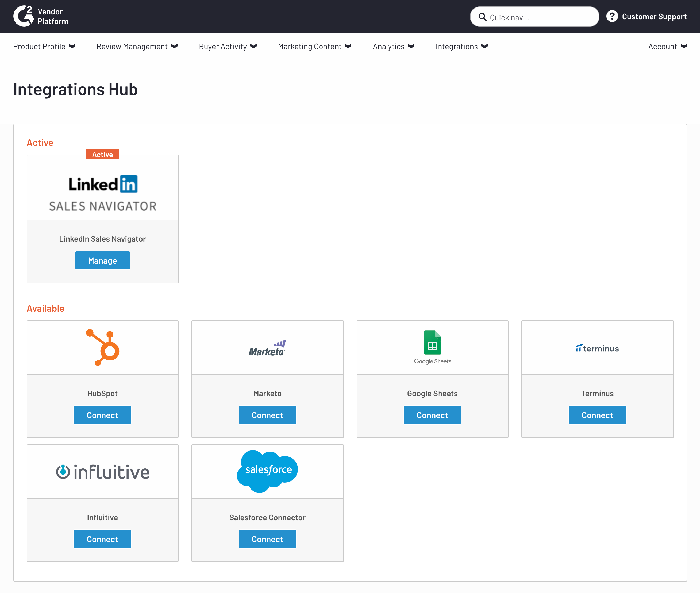
Task: Expand the Analytics chevron
Action: coord(411,46)
